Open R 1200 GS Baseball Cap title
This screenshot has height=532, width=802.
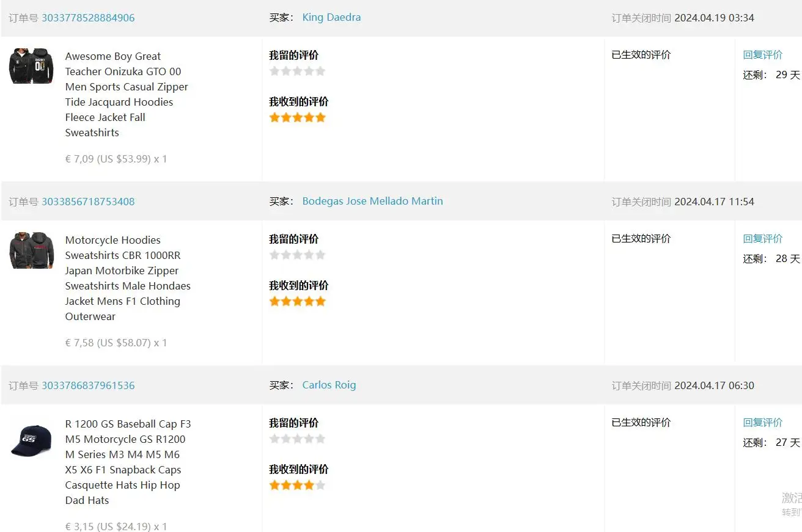[x=128, y=462]
